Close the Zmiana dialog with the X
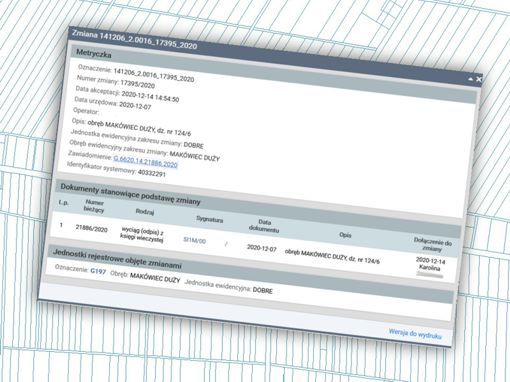Image resolution: width=510 pixels, height=382 pixels. 479,79
